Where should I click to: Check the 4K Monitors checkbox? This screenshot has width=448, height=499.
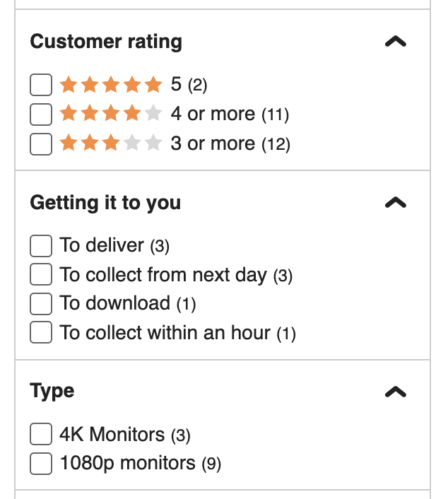pos(41,434)
